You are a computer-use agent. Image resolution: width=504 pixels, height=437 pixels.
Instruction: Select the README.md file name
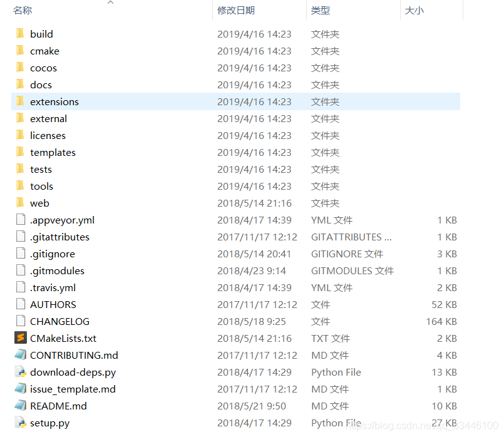pyautogui.click(x=58, y=406)
